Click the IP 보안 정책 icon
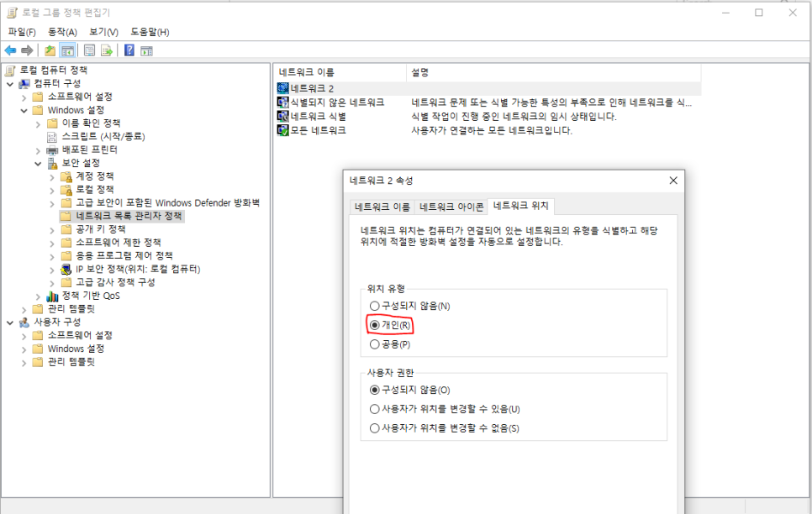Viewport: 812px width, 514px height. (x=66, y=269)
